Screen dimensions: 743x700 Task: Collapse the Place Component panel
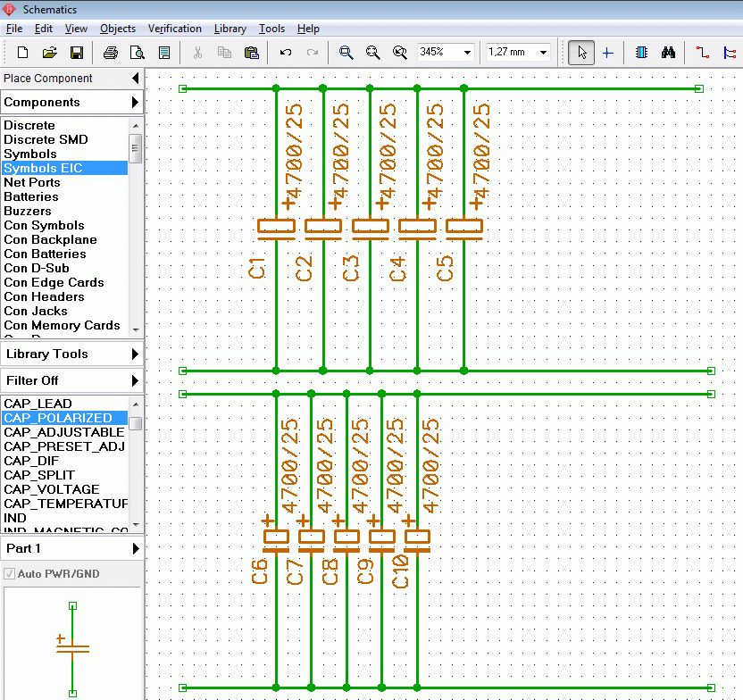[135, 79]
